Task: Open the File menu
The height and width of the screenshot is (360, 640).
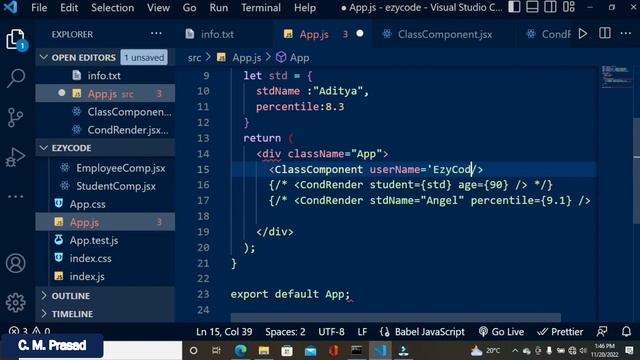Action: (39, 8)
